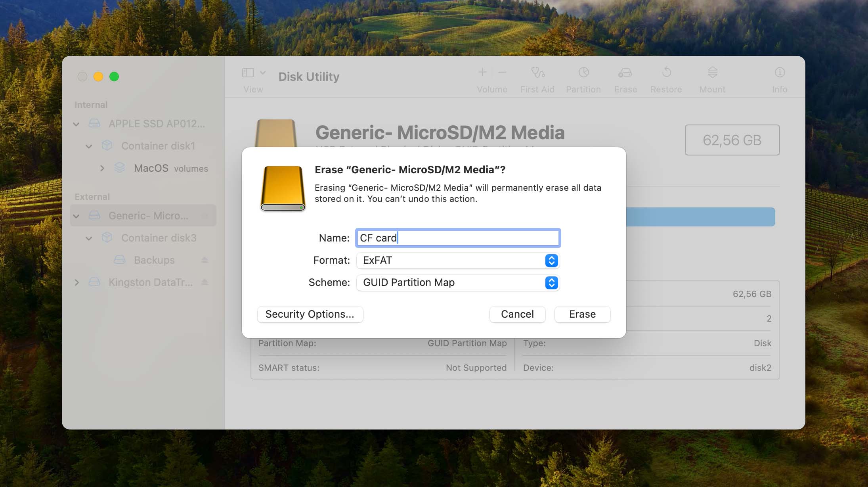
Task: Collapse the APPLE SSD AP012 disk row
Action: (76, 124)
